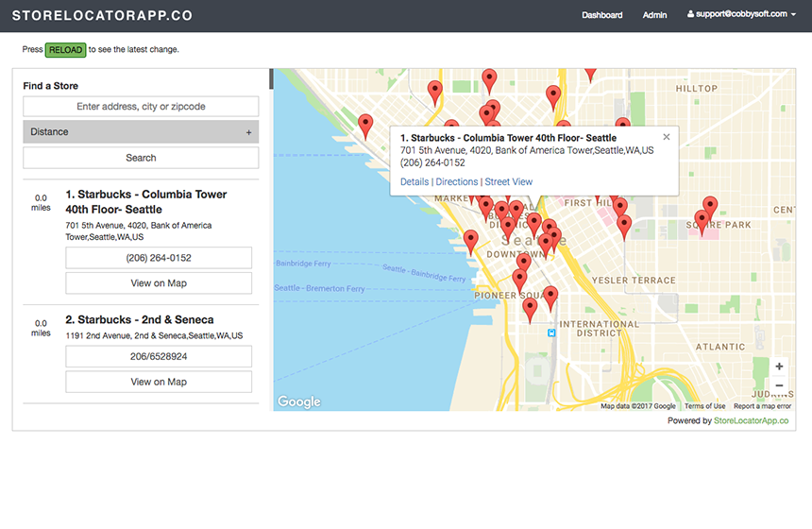
Task: Close the Starbucks info popup
Action: point(666,137)
